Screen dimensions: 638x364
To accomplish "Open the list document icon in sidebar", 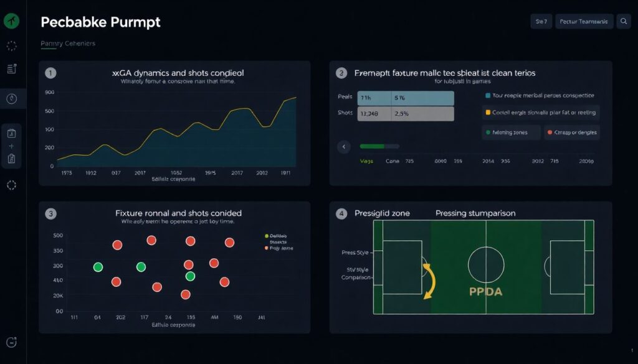I will tap(11, 69).
